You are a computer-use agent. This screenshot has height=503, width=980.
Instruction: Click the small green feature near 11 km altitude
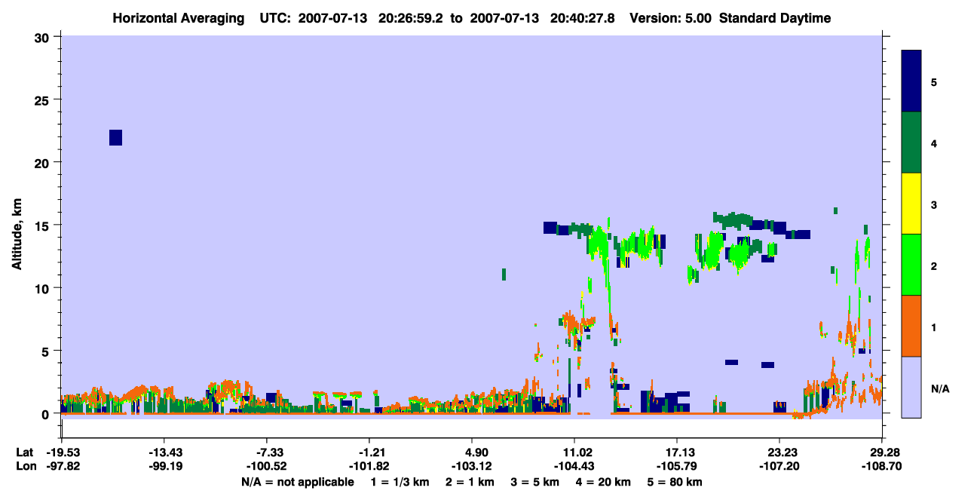point(504,274)
